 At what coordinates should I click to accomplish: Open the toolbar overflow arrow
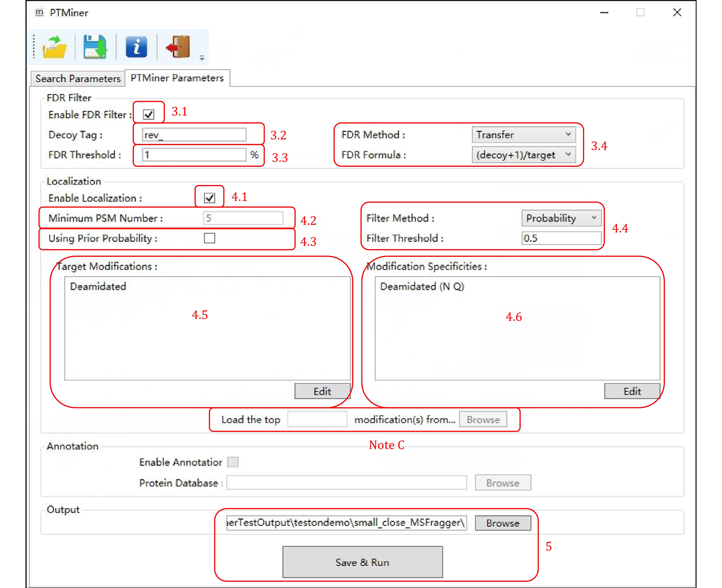click(x=202, y=58)
